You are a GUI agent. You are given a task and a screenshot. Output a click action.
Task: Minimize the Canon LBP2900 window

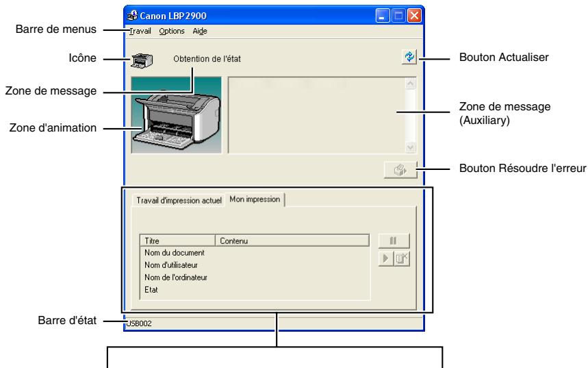pyautogui.click(x=383, y=16)
